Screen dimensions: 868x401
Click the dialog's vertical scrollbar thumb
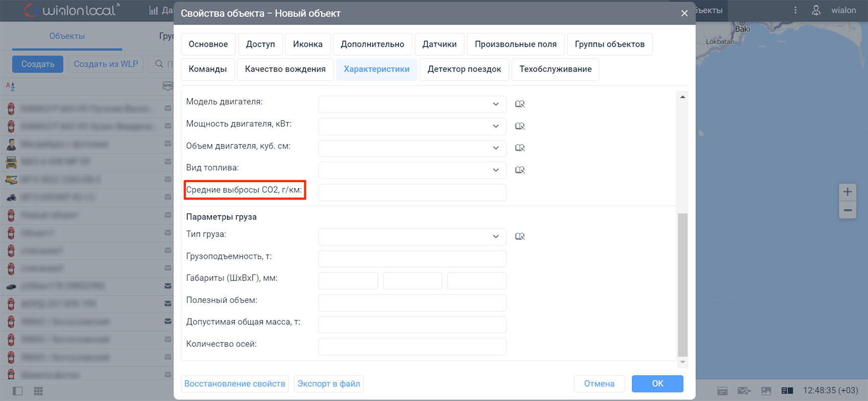683,285
